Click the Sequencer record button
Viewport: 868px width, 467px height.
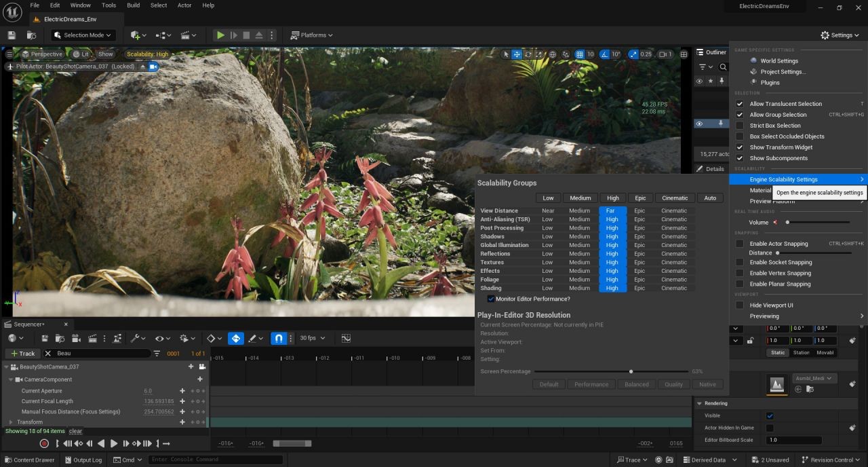[44, 443]
